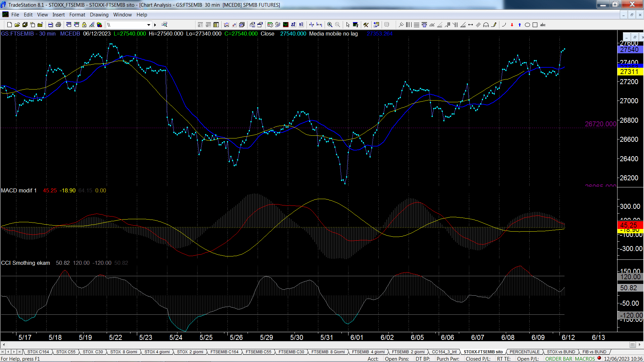The image size is (644, 362).
Task: Select the abc text drawing tool
Action: point(543,24)
